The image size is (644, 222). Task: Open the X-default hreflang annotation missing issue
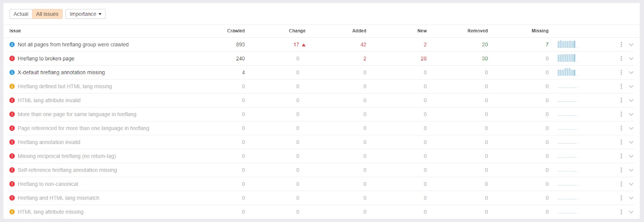tap(61, 72)
